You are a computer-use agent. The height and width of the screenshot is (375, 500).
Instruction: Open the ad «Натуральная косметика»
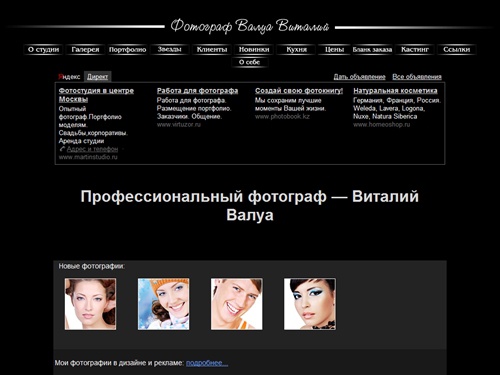coord(395,91)
